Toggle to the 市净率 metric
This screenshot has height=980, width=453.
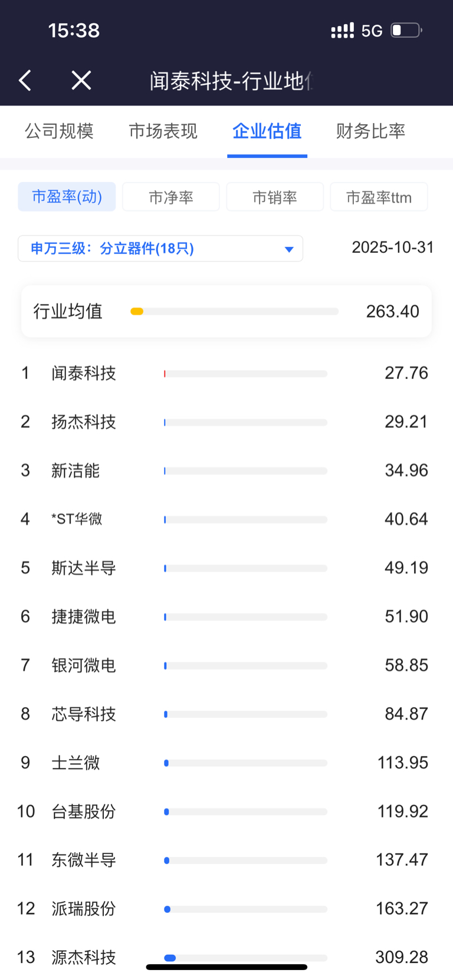click(171, 197)
